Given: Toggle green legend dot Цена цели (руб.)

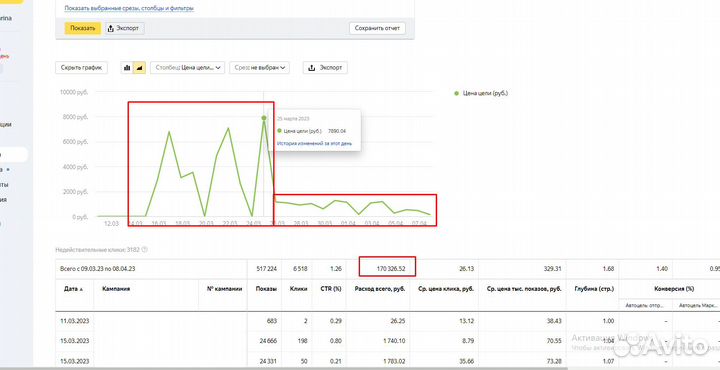Looking at the screenshot, I should [x=456, y=93].
